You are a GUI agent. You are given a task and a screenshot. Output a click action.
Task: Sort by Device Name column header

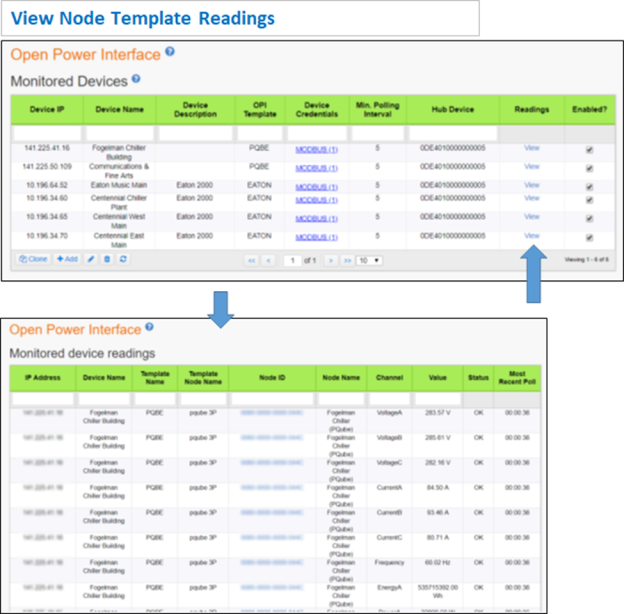pos(119,108)
